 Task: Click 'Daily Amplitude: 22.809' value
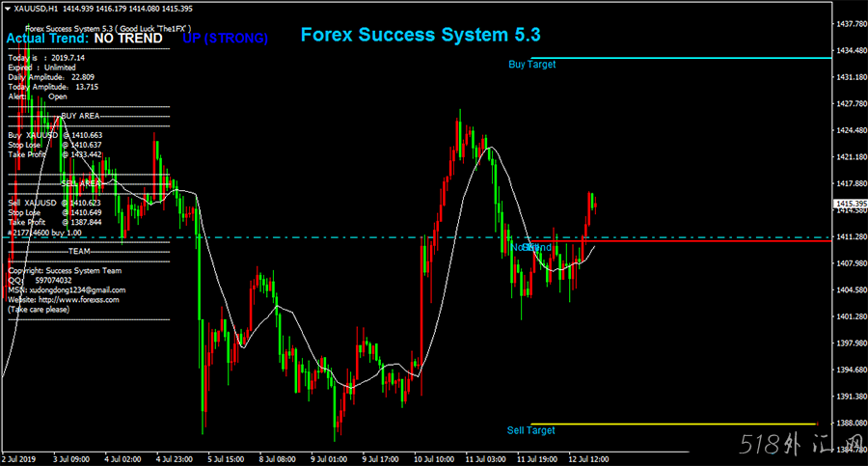[51, 77]
